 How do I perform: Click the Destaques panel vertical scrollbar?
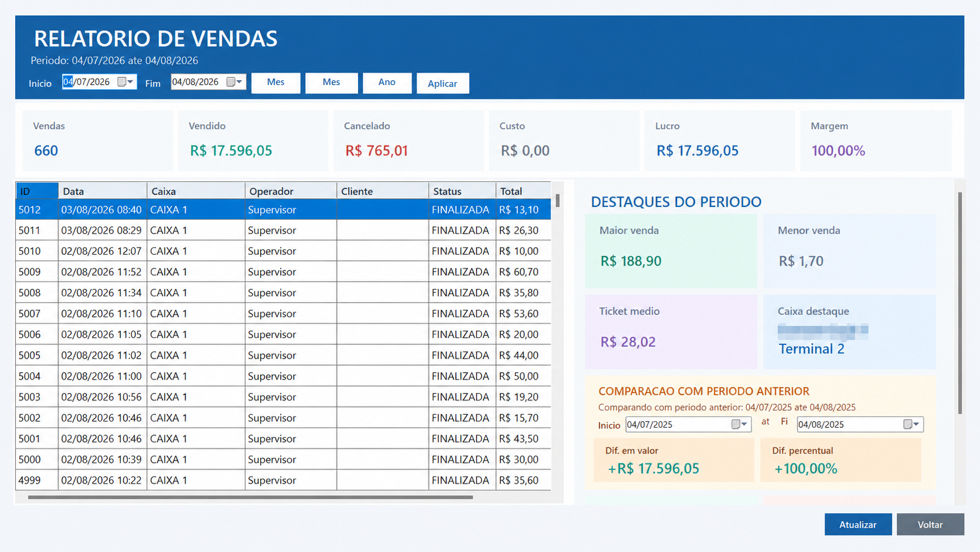click(x=960, y=303)
